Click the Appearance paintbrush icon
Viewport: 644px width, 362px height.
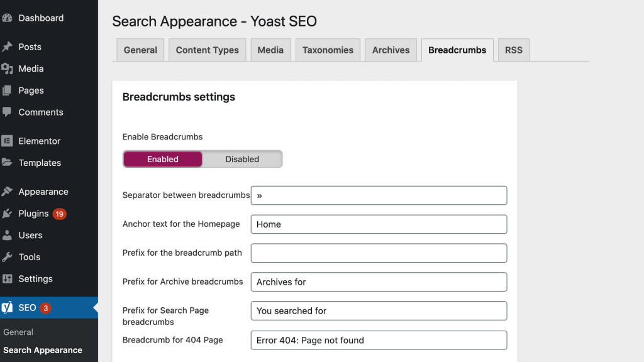pyautogui.click(x=7, y=192)
